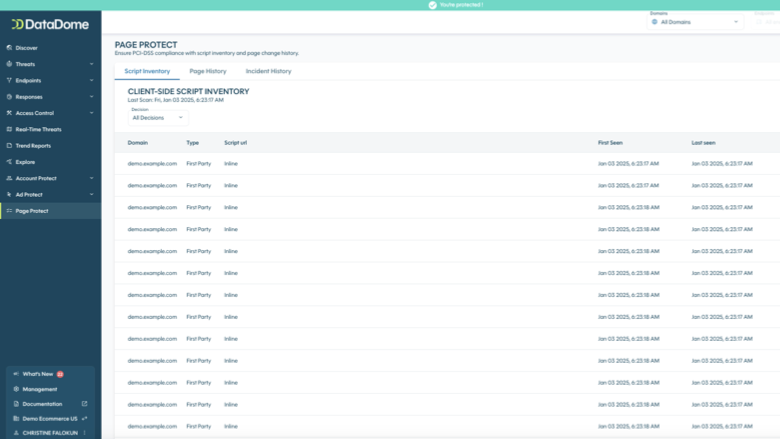
Task: Click the You're protected banner text
Action: click(x=461, y=5)
